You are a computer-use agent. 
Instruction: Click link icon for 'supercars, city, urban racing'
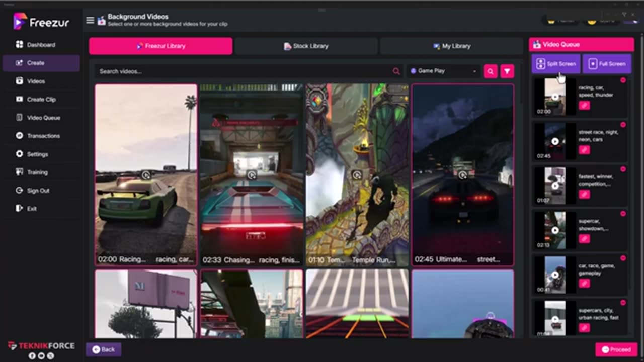[x=584, y=328]
